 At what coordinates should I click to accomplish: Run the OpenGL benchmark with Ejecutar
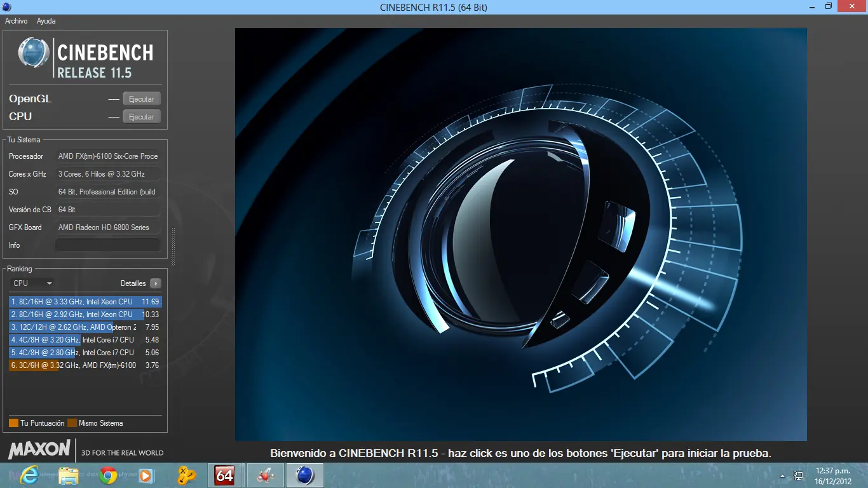(x=141, y=98)
